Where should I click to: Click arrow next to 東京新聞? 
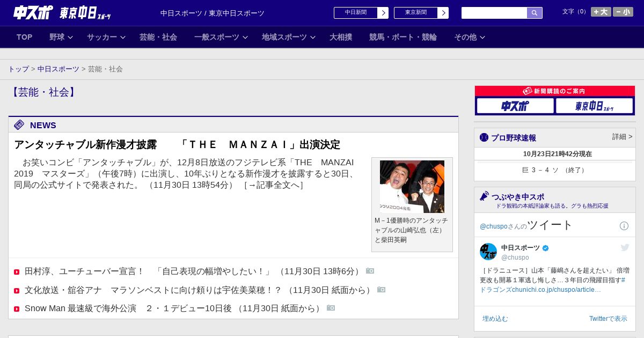[443, 13]
